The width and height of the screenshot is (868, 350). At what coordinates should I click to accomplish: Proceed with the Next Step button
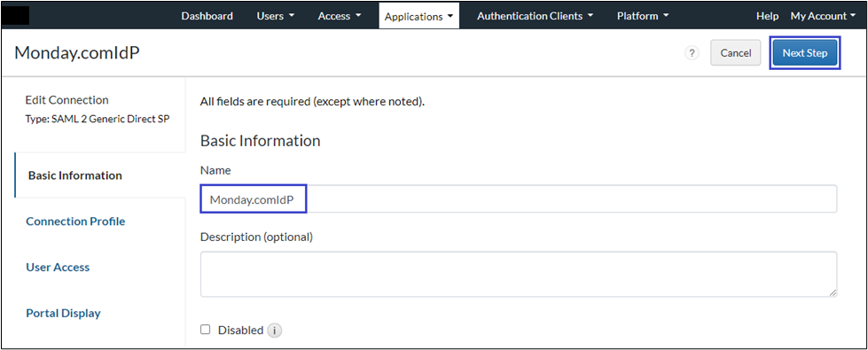[805, 53]
